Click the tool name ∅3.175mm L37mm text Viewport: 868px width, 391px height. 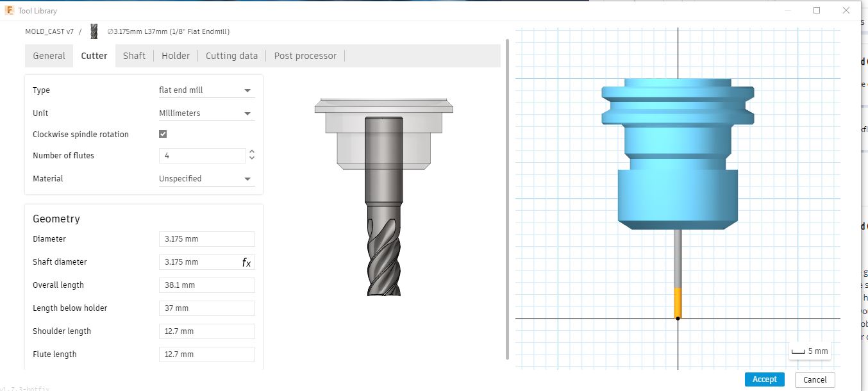[168, 31]
